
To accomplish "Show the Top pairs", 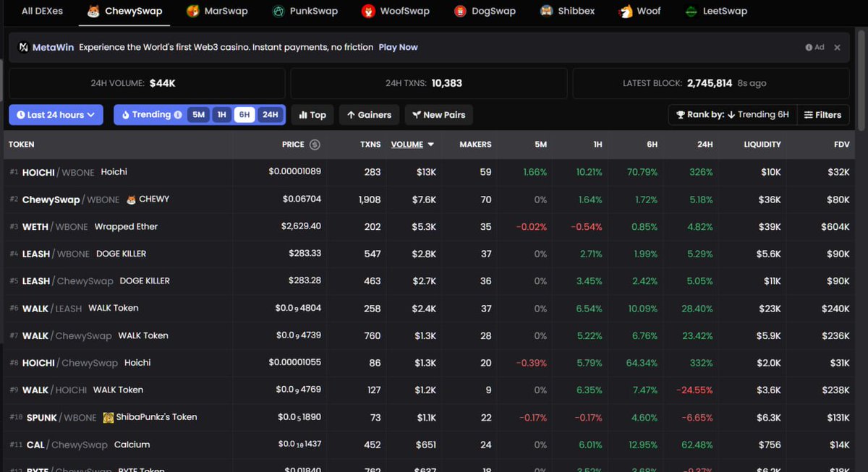I will (x=312, y=115).
